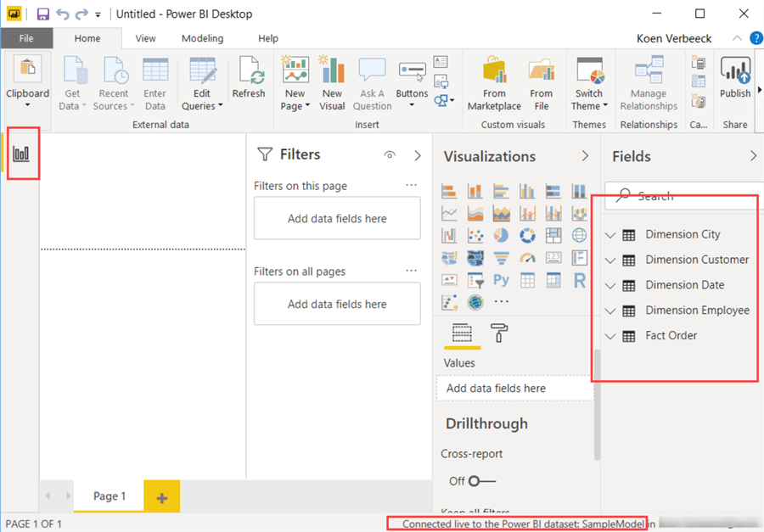Open the File menu
Screen dimensions: 764x532
(26, 38)
